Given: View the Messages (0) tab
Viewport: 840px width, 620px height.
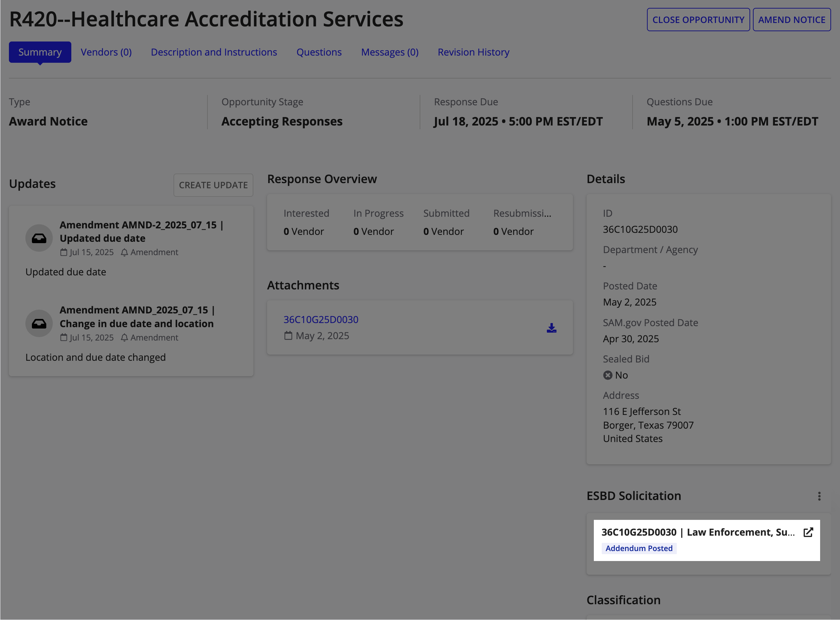Looking at the screenshot, I should pos(389,52).
